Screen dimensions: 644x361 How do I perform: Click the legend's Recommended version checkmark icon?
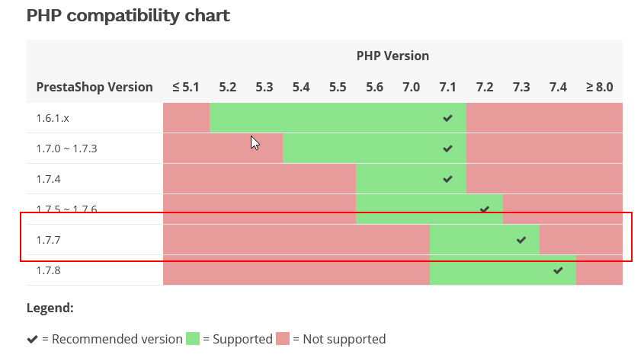[32, 340]
